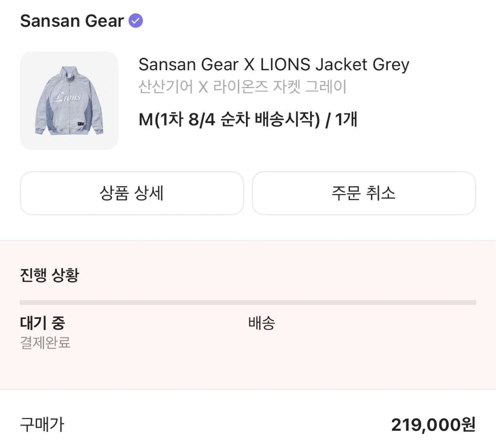Viewport: 496px width, 448px height.
Task: Click the small patch on jacket hem
Action: click(80, 123)
